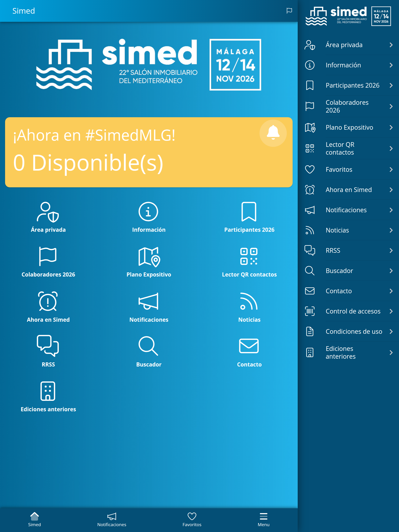Image resolution: width=399 pixels, height=532 pixels.
Task: Expand Contacto sidebar chevron
Action: click(391, 291)
